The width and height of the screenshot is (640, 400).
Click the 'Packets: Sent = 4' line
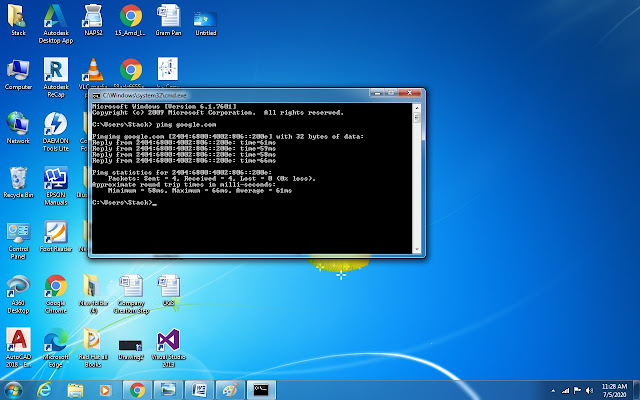(212, 178)
